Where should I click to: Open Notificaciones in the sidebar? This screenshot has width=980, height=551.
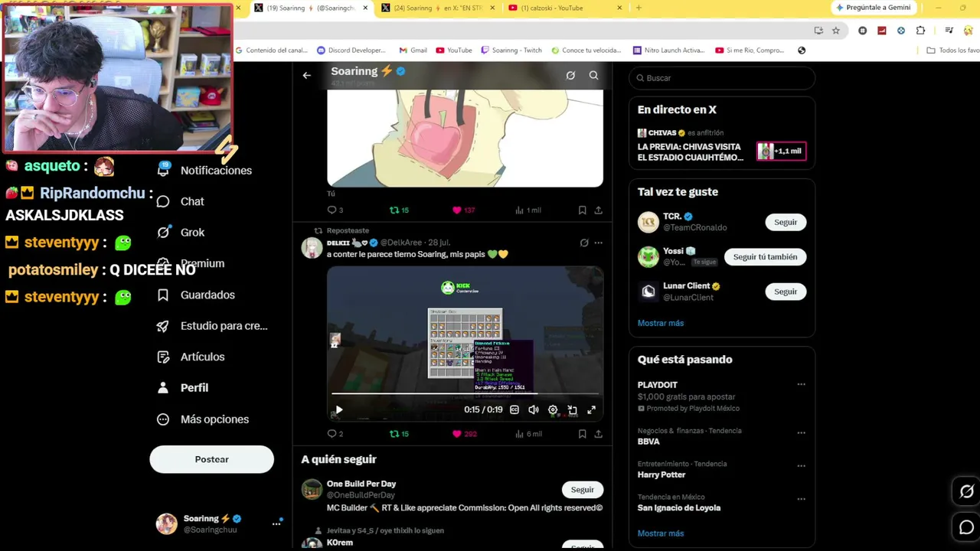pos(204,170)
